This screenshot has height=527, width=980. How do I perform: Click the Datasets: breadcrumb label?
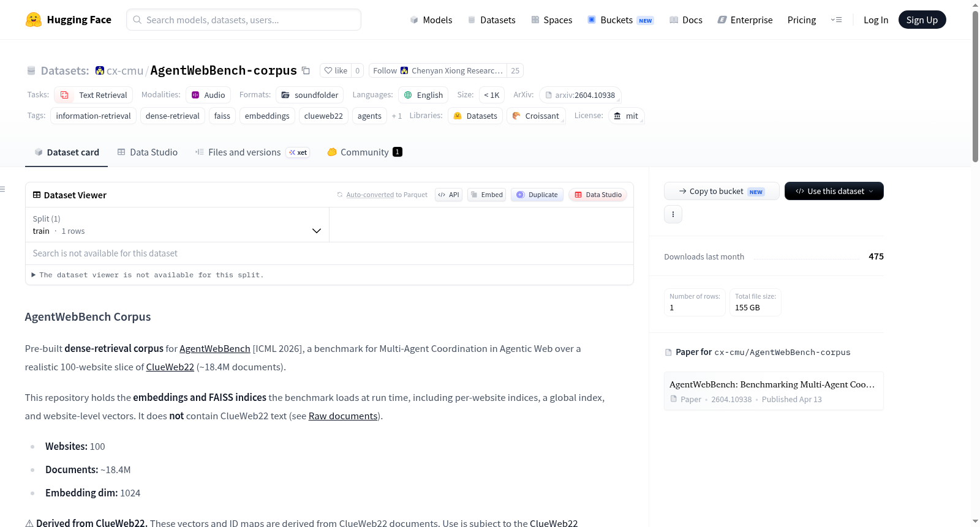point(65,70)
